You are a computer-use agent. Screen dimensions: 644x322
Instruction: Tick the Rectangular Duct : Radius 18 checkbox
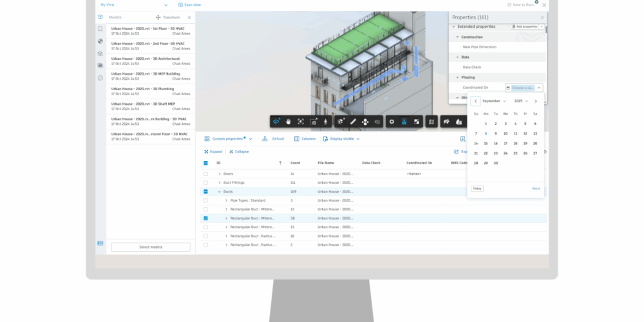[205, 236]
